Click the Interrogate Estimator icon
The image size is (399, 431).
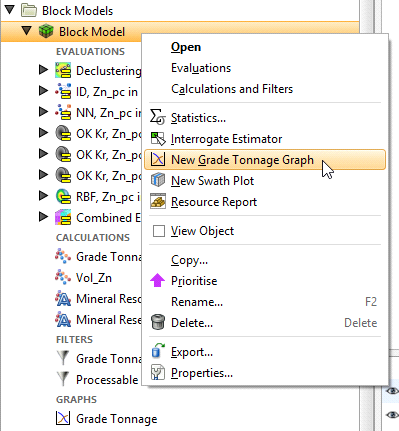point(158,139)
